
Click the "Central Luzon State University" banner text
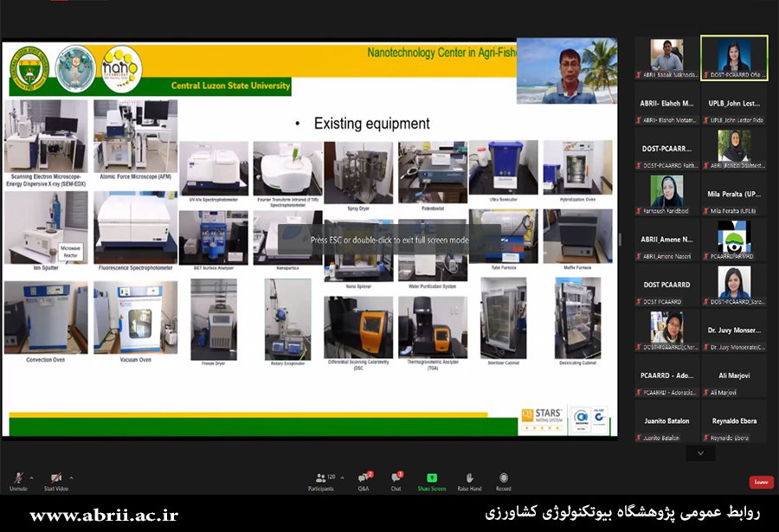[230, 86]
